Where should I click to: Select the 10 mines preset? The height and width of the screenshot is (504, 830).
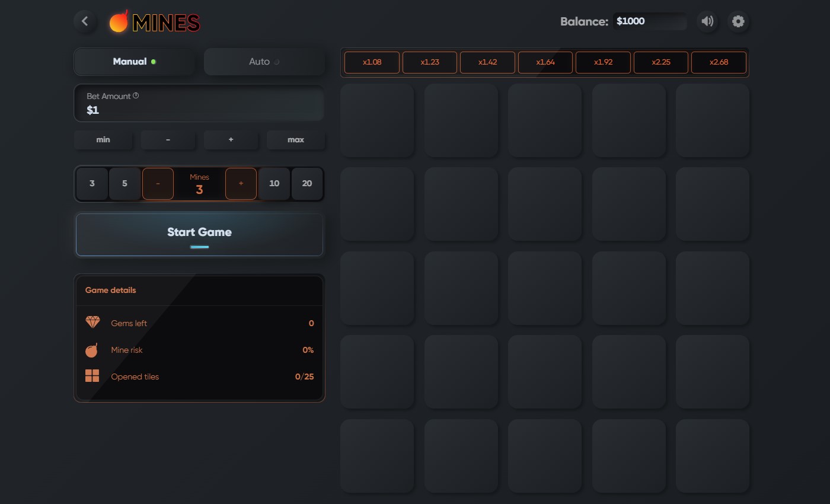tap(274, 184)
